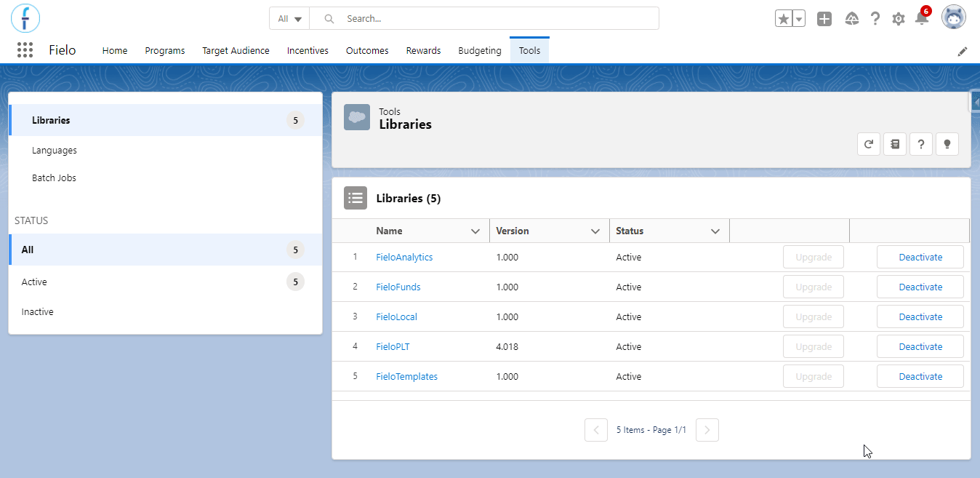Screen dimensions: 980x478
Task: Click the '5 Items - Page 1/1' text
Action: coord(651,430)
